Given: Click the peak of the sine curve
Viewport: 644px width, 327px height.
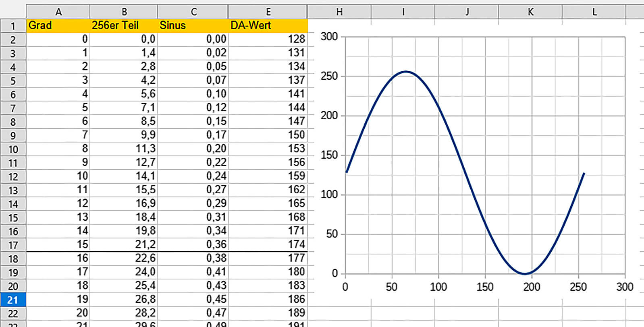Looking at the screenshot, I should (405, 72).
